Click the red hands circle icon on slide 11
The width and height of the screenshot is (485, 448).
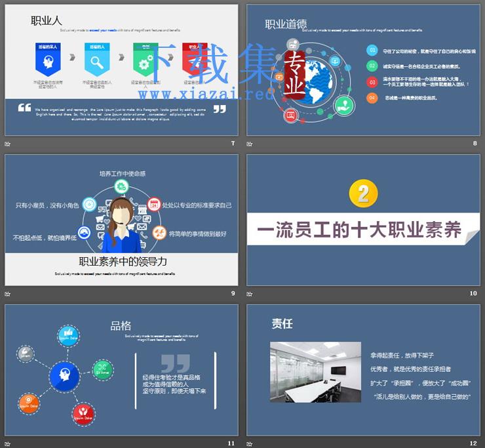coord(83,415)
